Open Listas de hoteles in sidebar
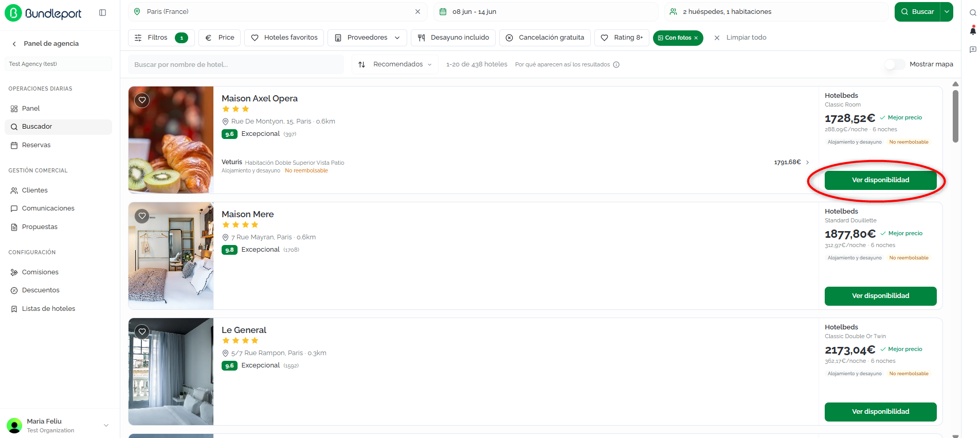980x438 pixels. click(x=58, y=309)
